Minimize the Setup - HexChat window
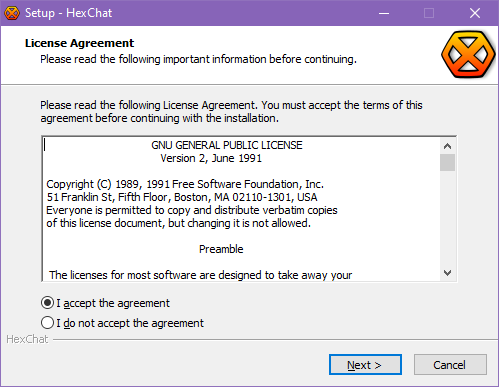The width and height of the screenshot is (499, 387). click(x=384, y=13)
